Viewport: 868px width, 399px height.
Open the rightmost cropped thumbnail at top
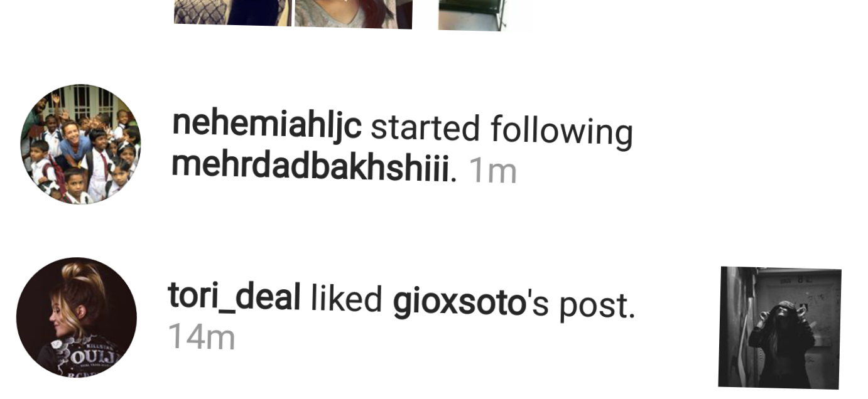(472, 15)
